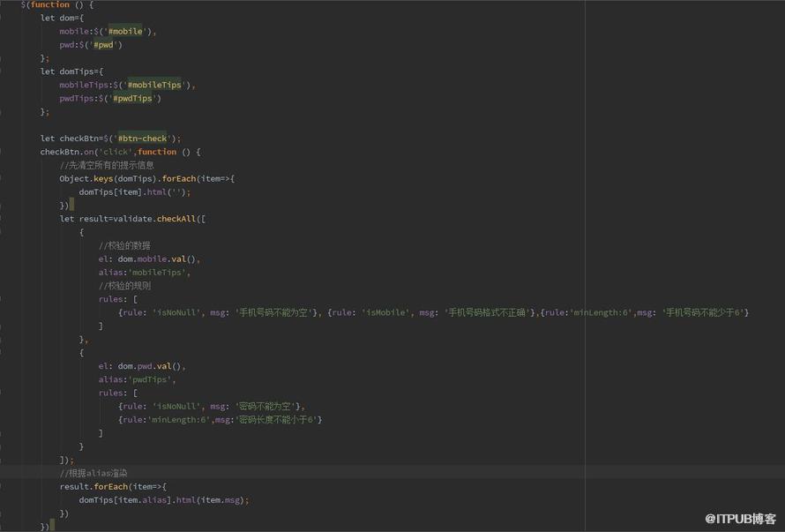This screenshot has width=785, height=532.
Task: Click the 'let domTips={' declaration
Action: coord(71,71)
